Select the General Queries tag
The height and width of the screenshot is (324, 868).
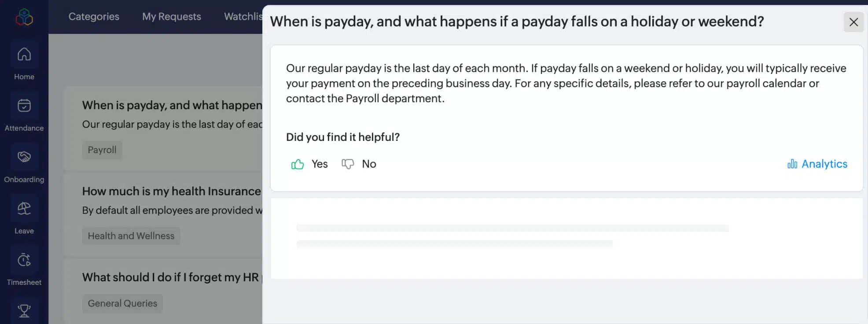(122, 303)
